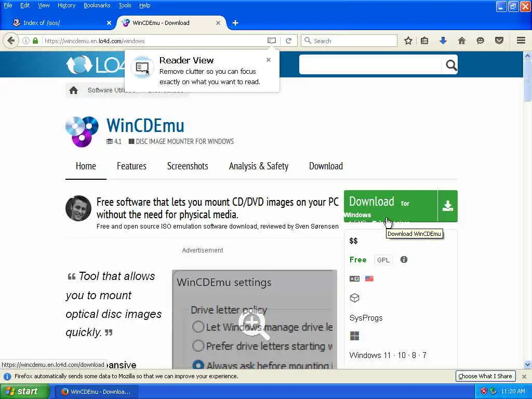Click the GPL license badge

383,260
